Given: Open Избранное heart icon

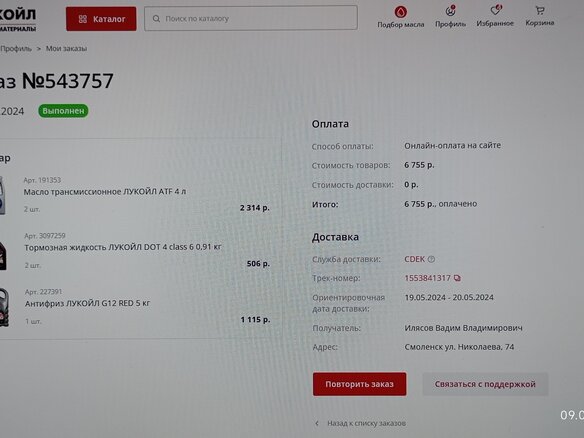Looking at the screenshot, I should pos(496,10).
